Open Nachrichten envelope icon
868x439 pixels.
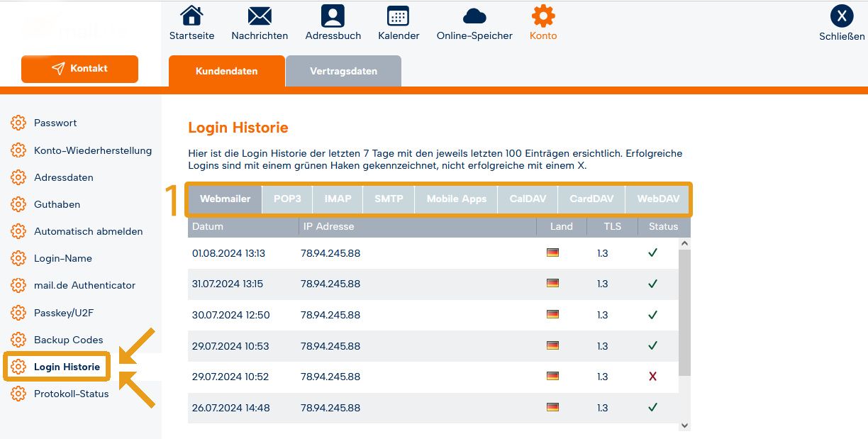(260, 16)
